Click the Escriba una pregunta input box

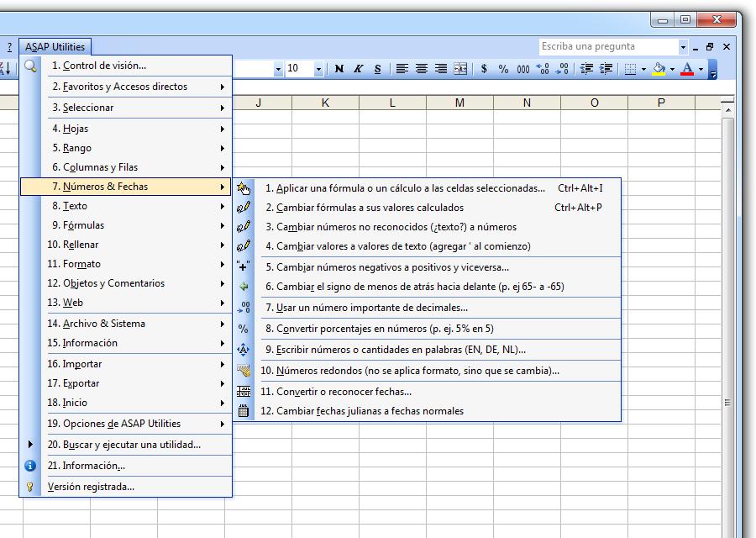pyautogui.click(x=610, y=47)
